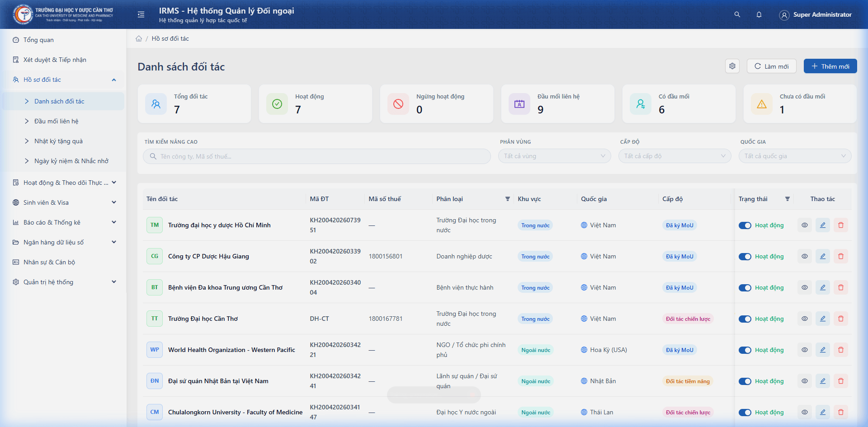Edit Trường Đại học Cần Thơ partner
868x427 pixels.
(823, 319)
